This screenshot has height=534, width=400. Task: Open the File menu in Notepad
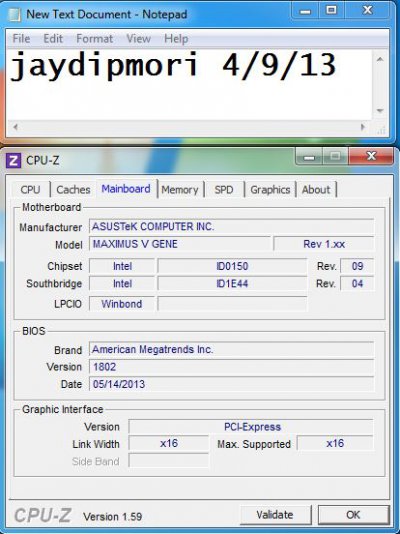click(x=21, y=38)
